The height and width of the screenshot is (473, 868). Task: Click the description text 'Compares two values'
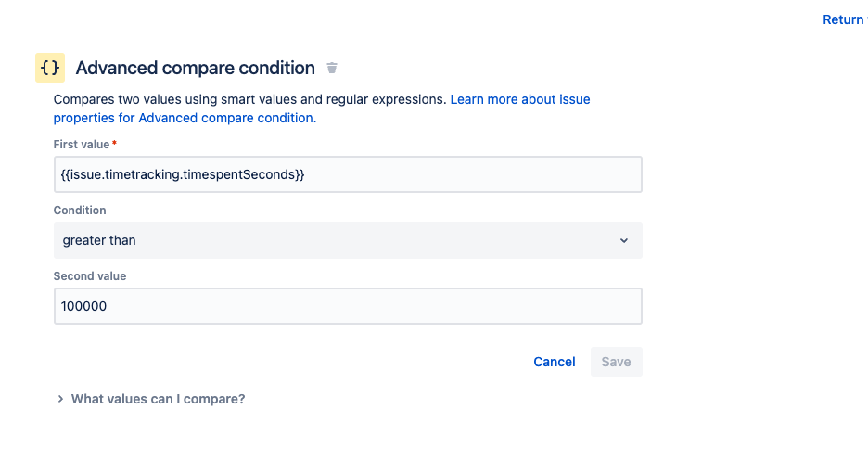[117, 99]
